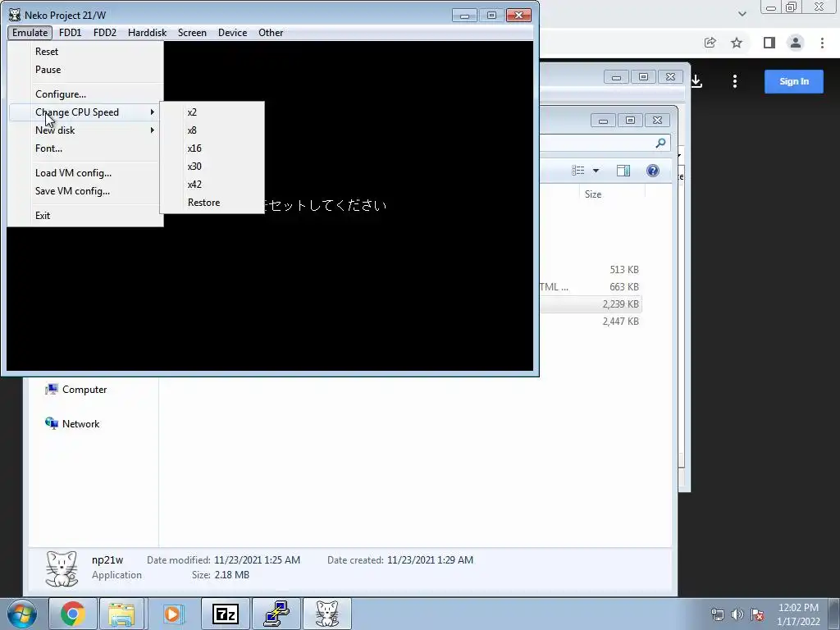The image size is (840, 630).
Task: Switch to Neko Project taskbar icon
Action: tap(326, 614)
